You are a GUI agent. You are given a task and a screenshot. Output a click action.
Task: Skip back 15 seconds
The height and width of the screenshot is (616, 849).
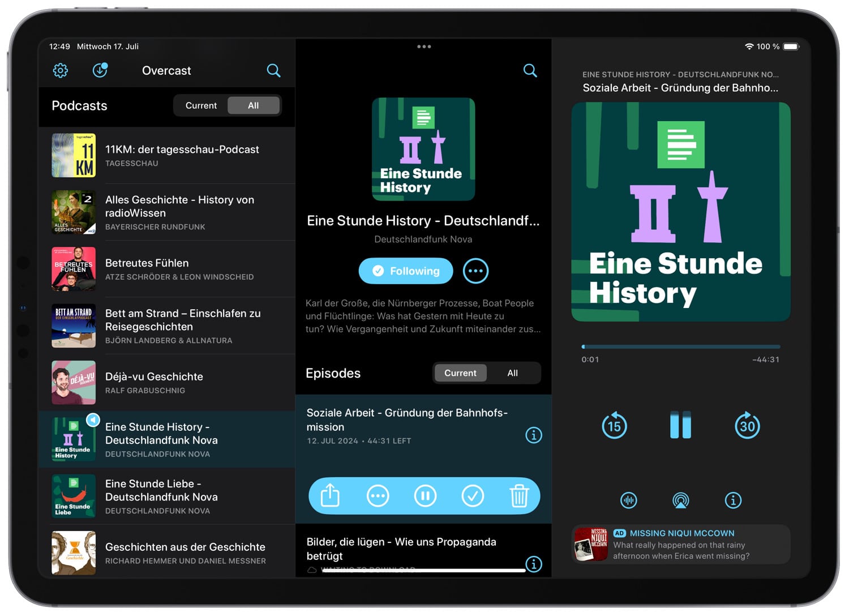(614, 426)
